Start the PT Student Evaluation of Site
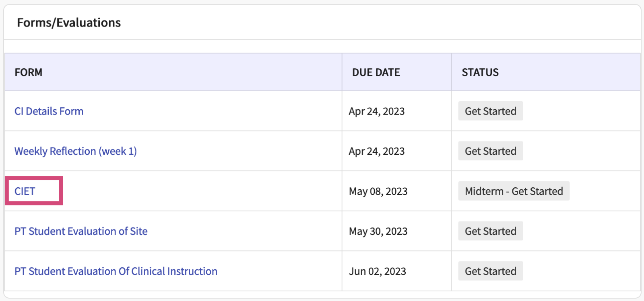This screenshot has height=301, width=644. click(x=490, y=231)
